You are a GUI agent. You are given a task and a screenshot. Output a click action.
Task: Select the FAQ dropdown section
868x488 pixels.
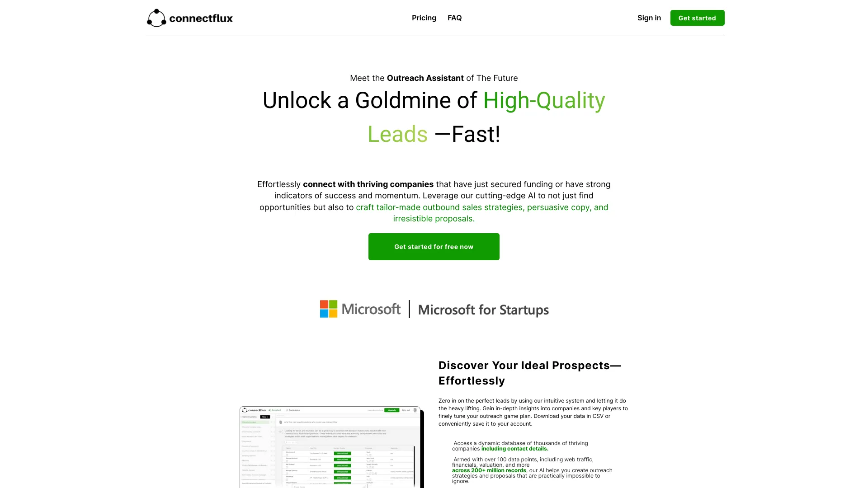[x=454, y=18]
